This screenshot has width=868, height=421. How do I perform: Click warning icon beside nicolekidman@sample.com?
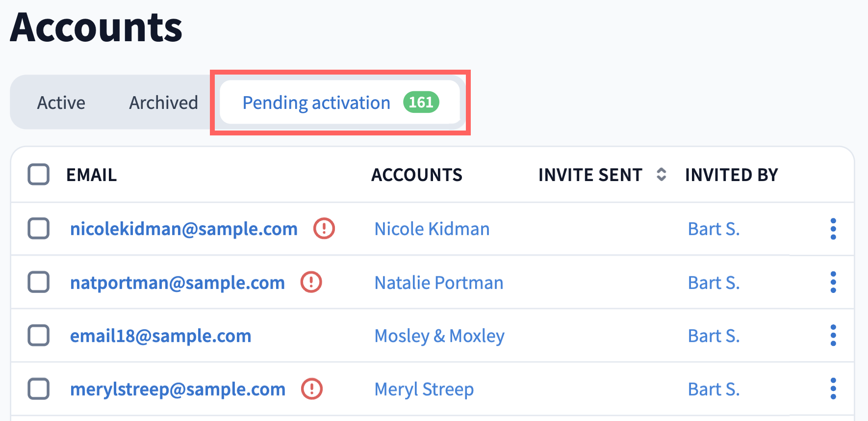coord(324,229)
